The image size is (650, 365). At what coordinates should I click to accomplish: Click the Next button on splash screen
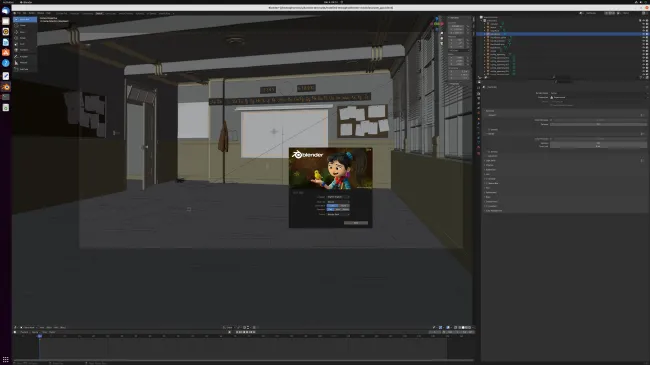356,223
